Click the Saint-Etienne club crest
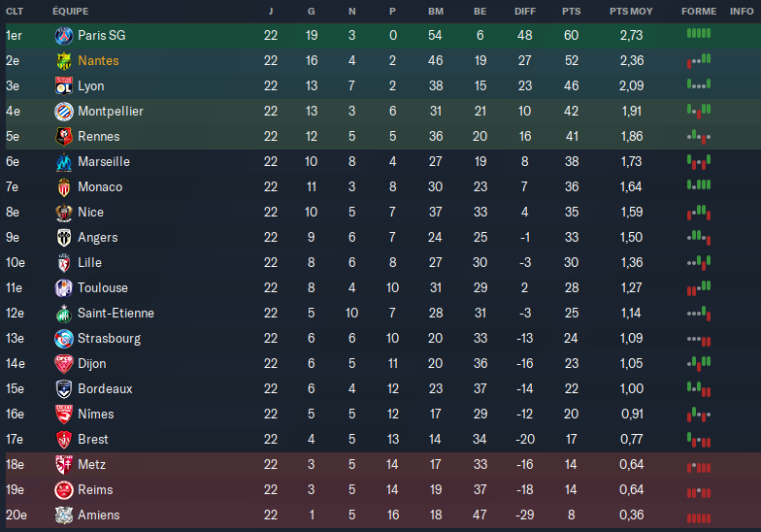The width and height of the screenshot is (761, 532). click(x=64, y=314)
